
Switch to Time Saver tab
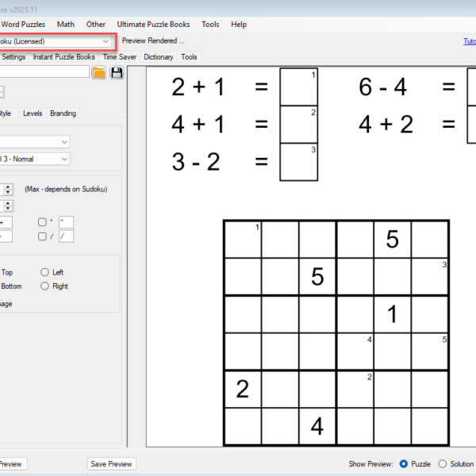120,57
